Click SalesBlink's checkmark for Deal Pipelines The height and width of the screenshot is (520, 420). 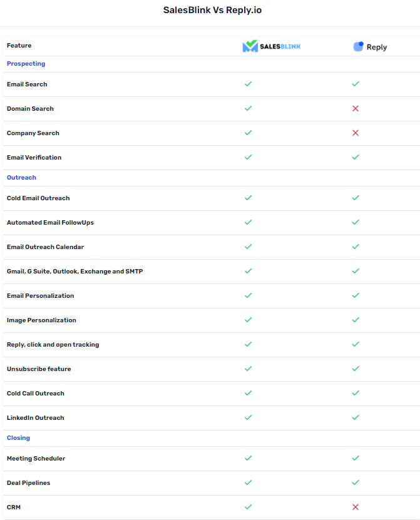tap(248, 482)
